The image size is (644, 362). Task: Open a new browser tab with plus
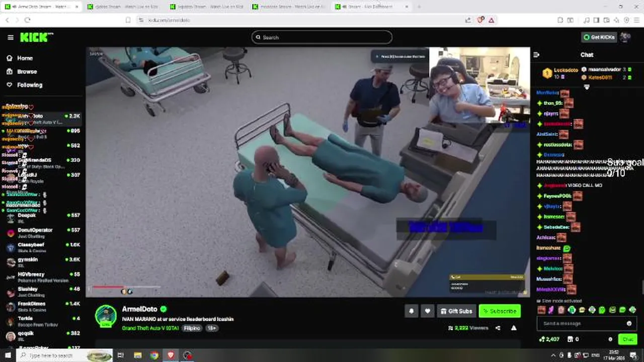419,7
